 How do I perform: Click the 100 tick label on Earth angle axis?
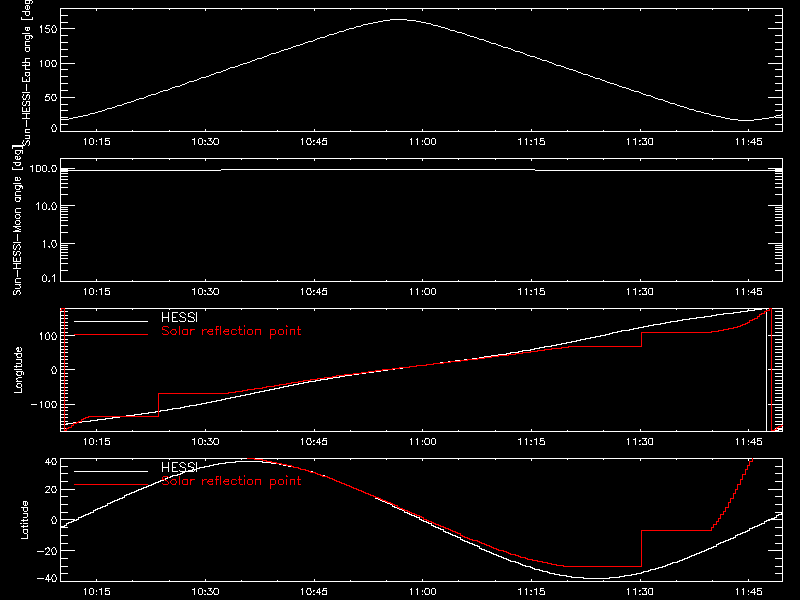click(x=48, y=64)
